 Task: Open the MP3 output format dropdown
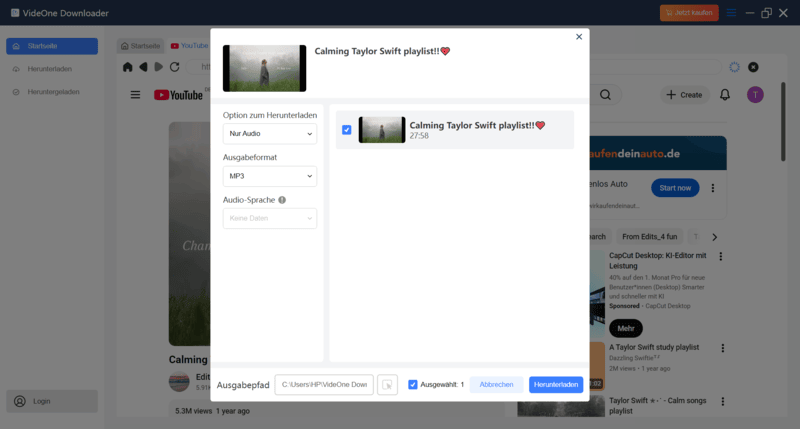(269, 176)
